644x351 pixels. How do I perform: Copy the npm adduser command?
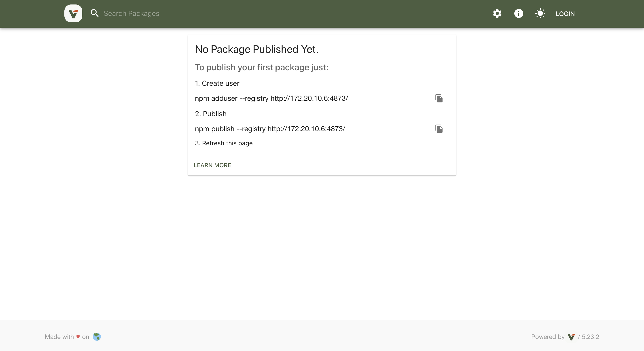click(439, 98)
